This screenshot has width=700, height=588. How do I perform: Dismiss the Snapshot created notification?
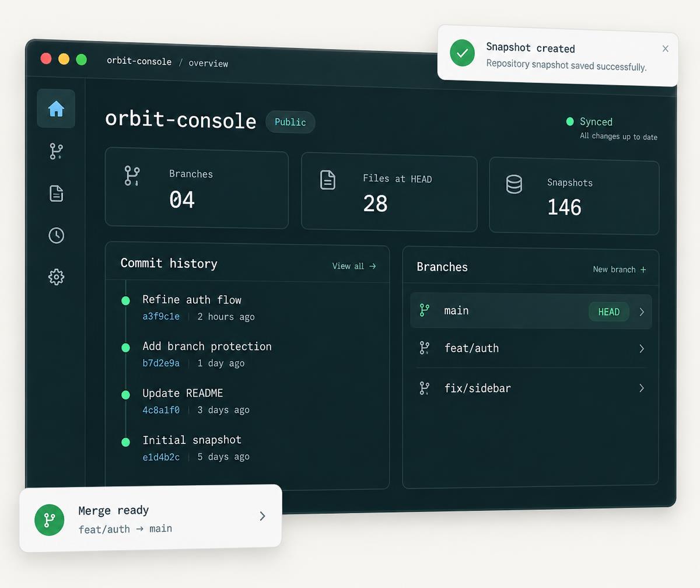pos(666,49)
